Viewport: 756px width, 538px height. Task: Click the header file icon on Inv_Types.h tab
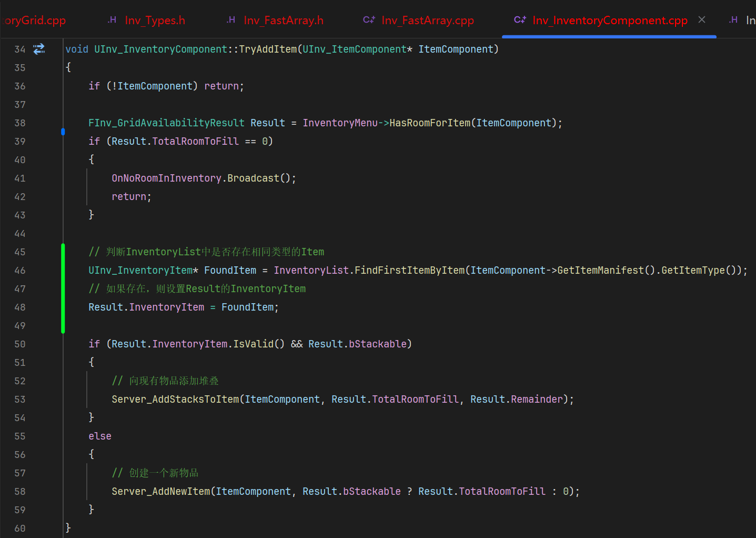(112, 19)
